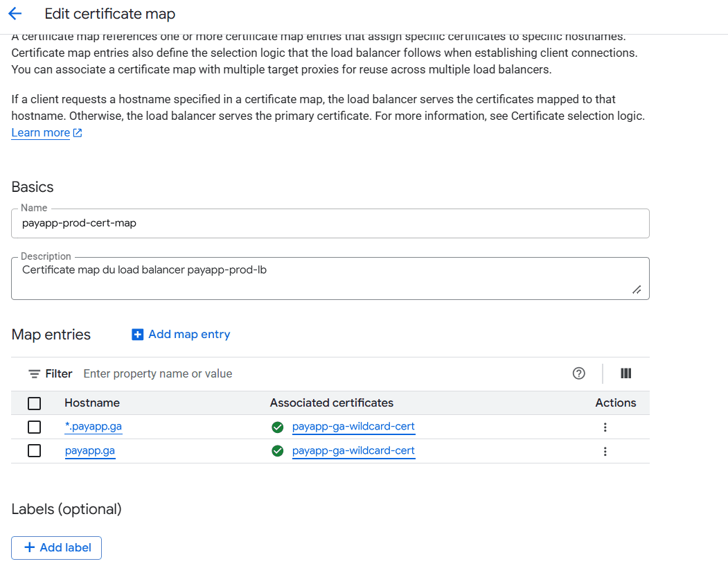This screenshot has height=566, width=728.
Task: Open certificate link in payapp.ga row
Action: tap(353, 451)
